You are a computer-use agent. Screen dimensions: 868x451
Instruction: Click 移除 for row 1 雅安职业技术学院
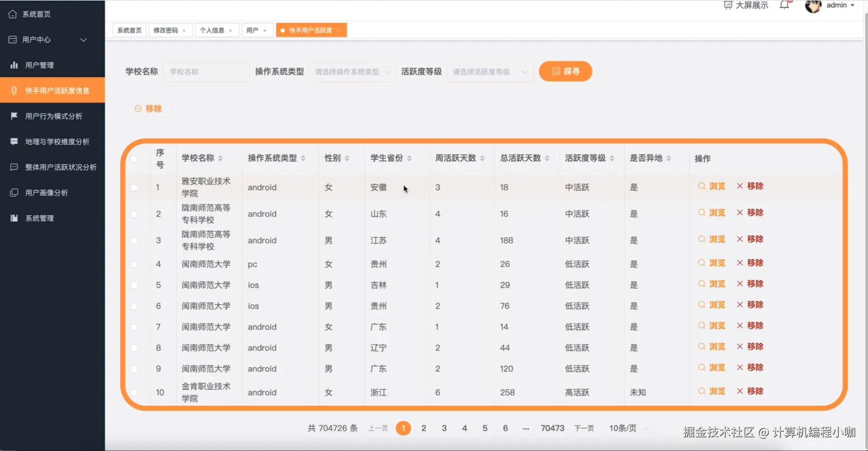[750, 186]
